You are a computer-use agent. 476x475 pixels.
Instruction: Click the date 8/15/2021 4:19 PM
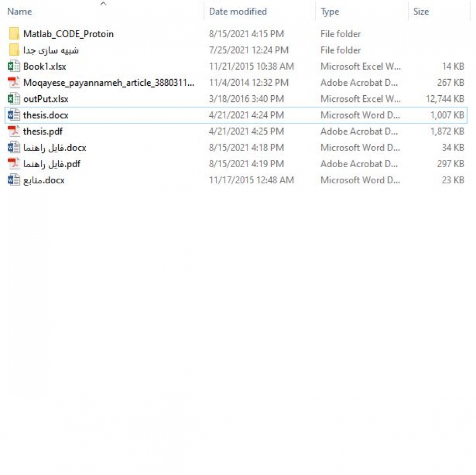tap(246, 164)
